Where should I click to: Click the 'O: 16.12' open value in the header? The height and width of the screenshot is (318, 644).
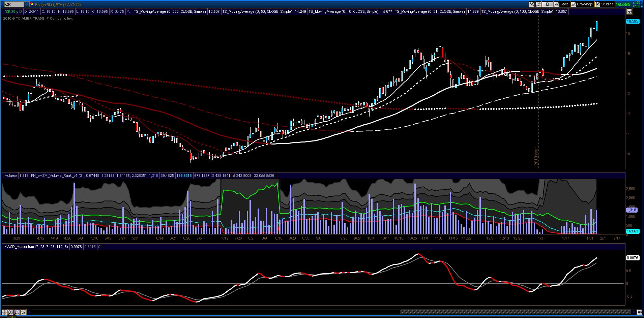[x=49, y=11]
